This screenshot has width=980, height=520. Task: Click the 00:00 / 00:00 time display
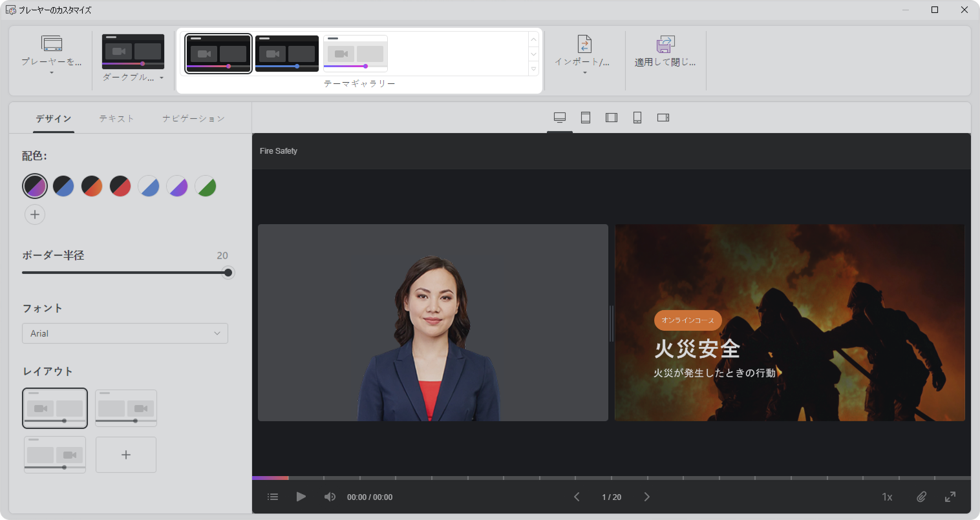pyautogui.click(x=370, y=497)
